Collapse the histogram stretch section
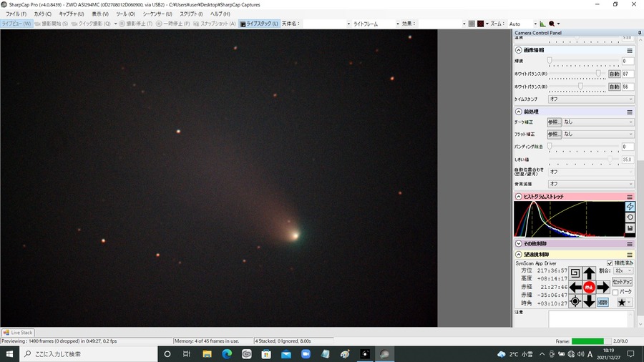Viewport: 644px width, 362px height. (518, 197)
